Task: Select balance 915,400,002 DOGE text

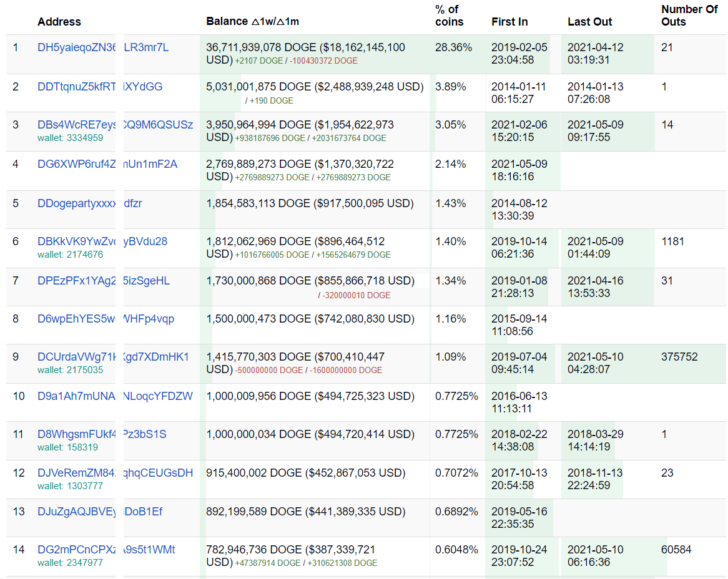Action: click(x=254, y=473)
